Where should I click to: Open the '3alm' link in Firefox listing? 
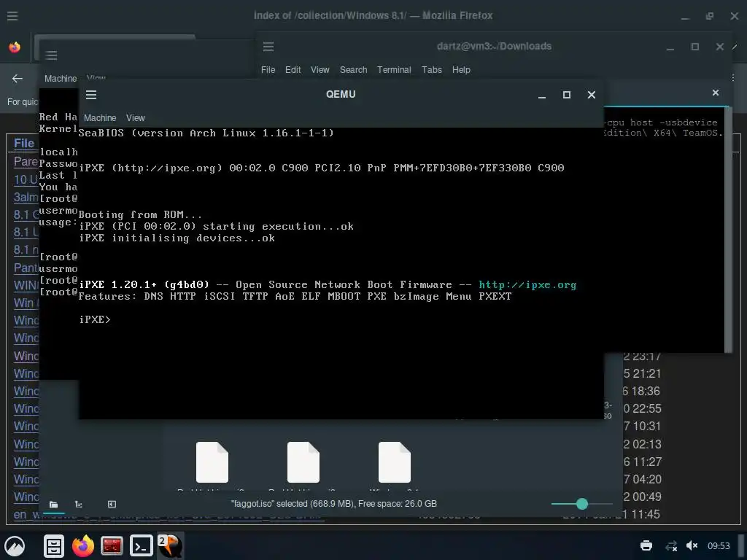coord(26,197)
